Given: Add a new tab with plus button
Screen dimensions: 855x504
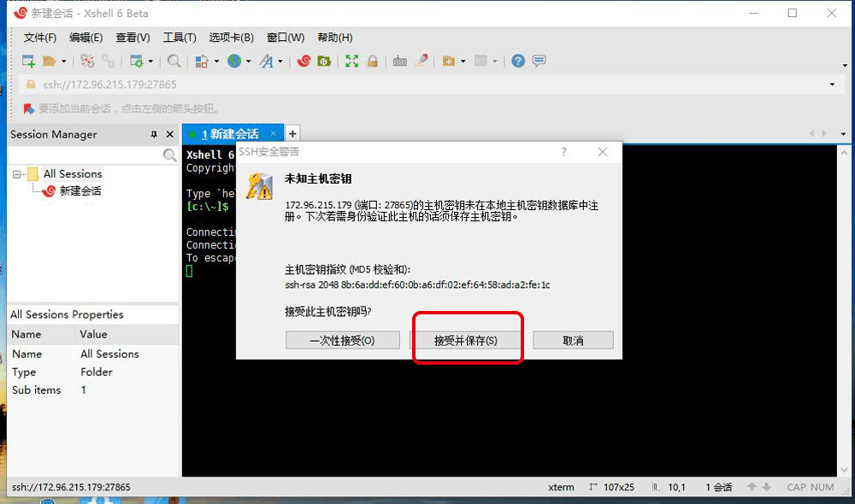Looking at the screenshot, I should click(292, 133).
